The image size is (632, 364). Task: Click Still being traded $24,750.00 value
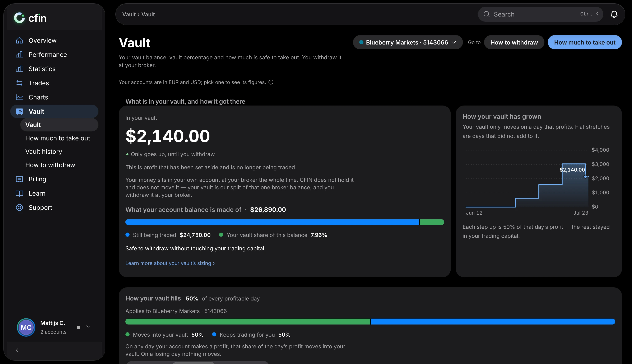click(x=195, y=235)
